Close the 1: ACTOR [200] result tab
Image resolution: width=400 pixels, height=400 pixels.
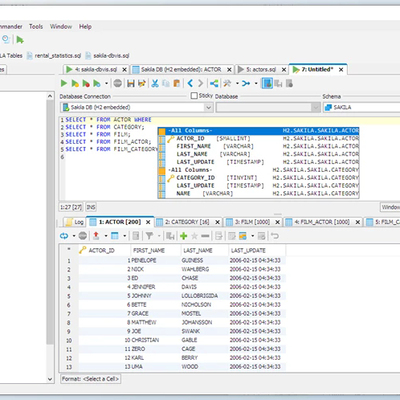coord(148,222)
